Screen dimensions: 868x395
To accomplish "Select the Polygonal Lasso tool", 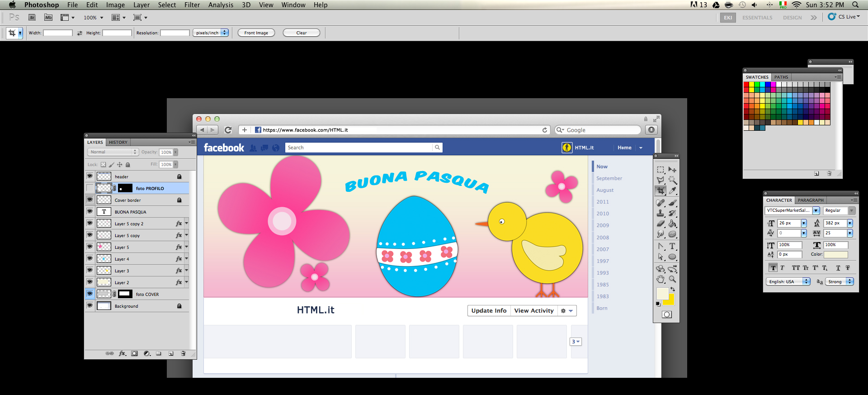I will point(660,180).
